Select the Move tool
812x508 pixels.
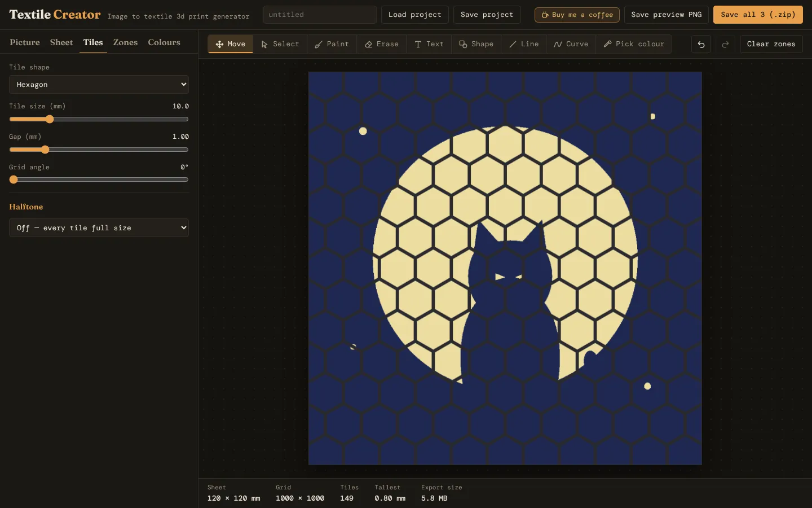coord(231,44)
